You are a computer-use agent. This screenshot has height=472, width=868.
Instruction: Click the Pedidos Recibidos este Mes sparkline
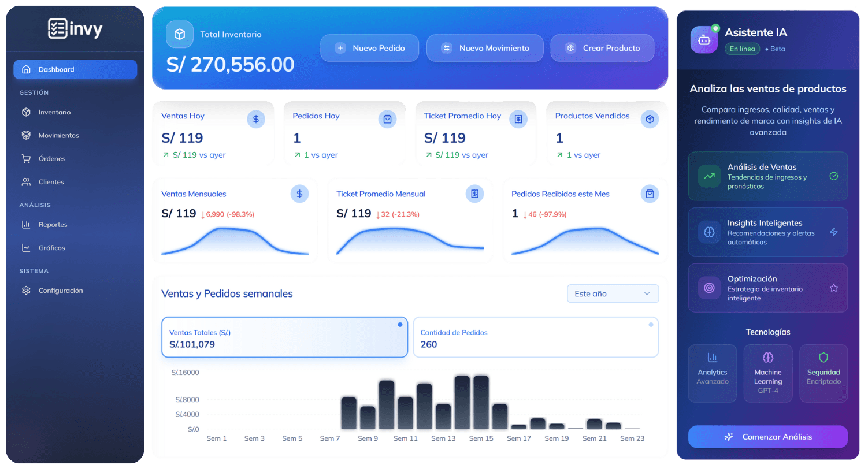point(585,241)
